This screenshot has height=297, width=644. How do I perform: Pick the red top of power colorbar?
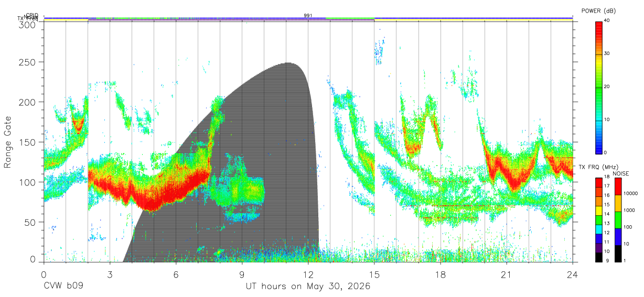click(x=598, y=26)
